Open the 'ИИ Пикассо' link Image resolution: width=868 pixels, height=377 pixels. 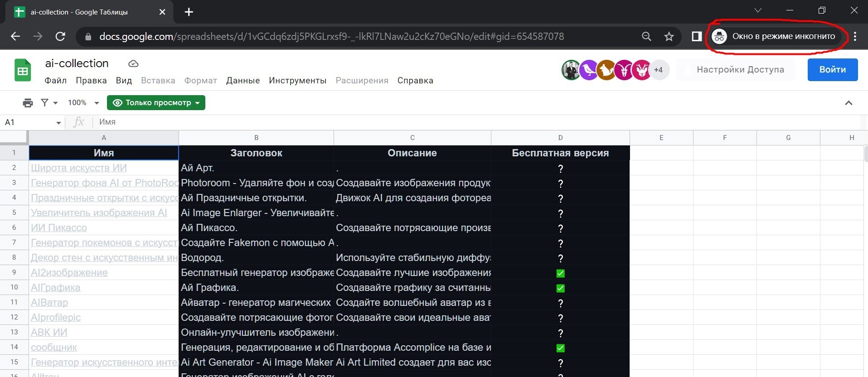click(x=59, y=228)
